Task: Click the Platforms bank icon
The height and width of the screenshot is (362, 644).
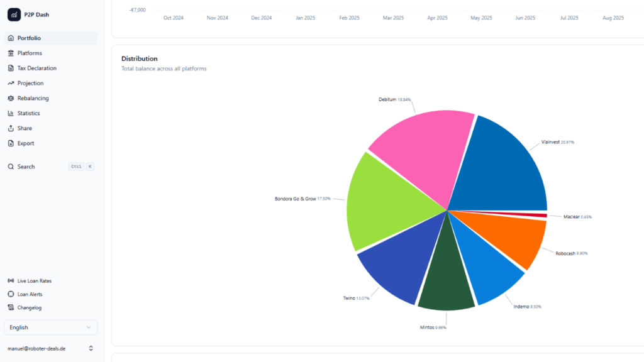Action: pos(11,53)
